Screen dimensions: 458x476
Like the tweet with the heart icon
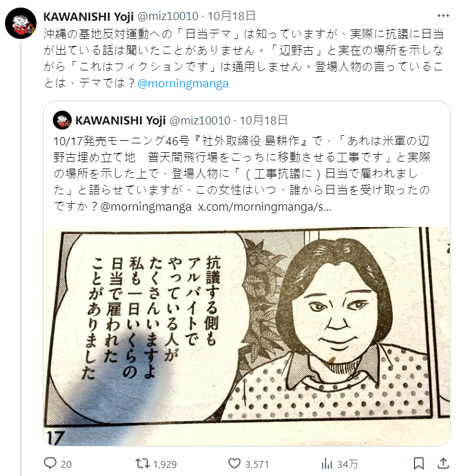(x=234, y=463)
